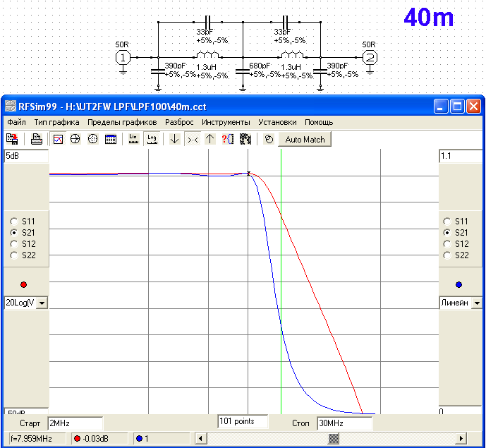The image size is (486, 448).
Task: Click the Стоп frequency field showing 30MHz
Action: 344,423
